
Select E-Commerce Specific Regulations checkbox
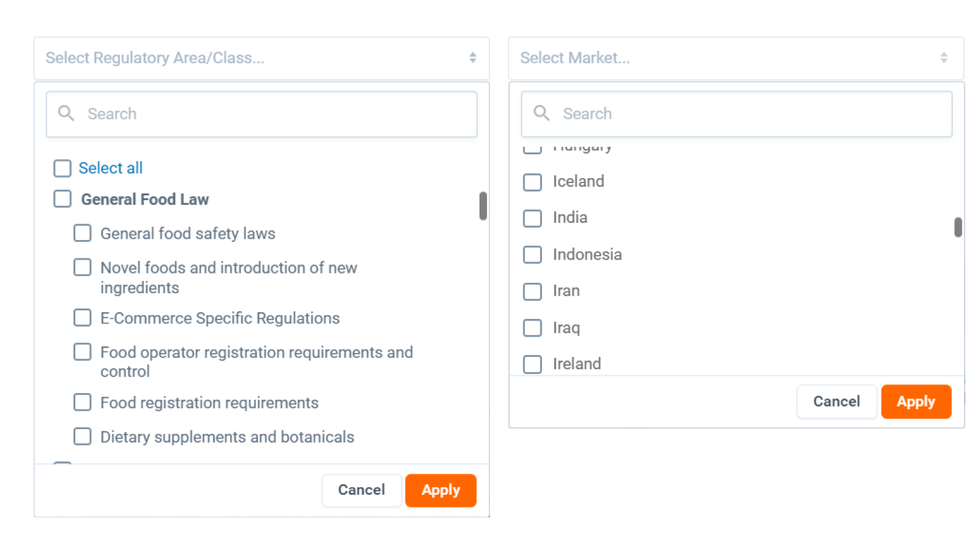(83, 318)
